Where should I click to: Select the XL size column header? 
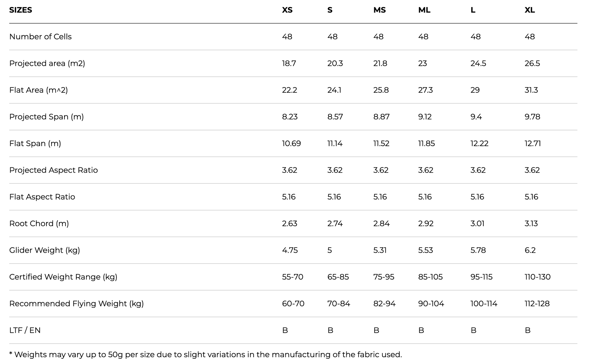[530, 10]
